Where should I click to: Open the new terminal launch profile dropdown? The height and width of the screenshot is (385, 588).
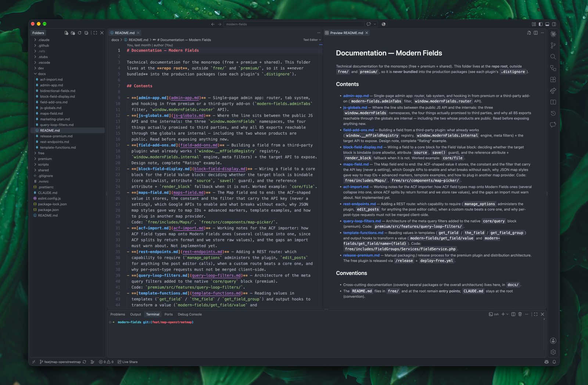(508, 314)
